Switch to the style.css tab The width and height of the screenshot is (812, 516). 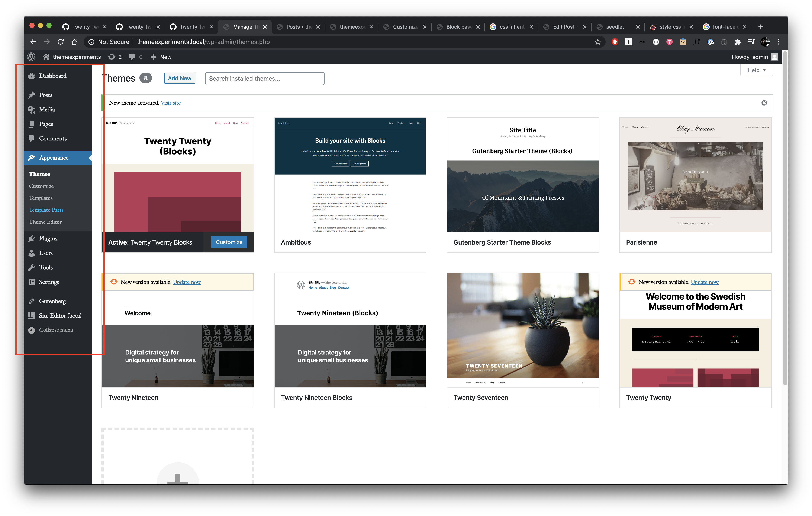[x=672, y=27]
